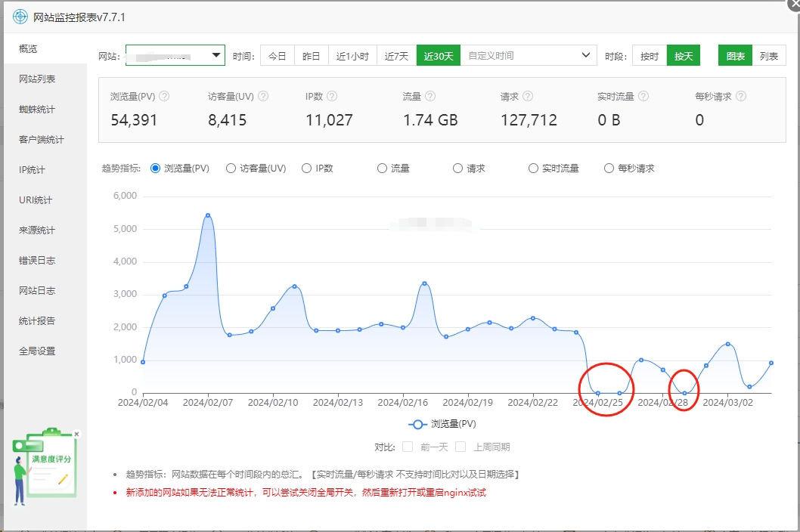The width and height of the screenshot is (800, 532).
Task: Open the 网站日志 sidebar tab
Action: pyautogui.click(x=45, y=290)
